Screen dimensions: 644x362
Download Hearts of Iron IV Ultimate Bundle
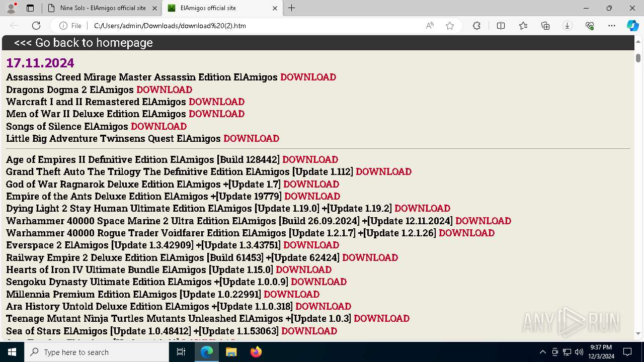tap(303, 269)
